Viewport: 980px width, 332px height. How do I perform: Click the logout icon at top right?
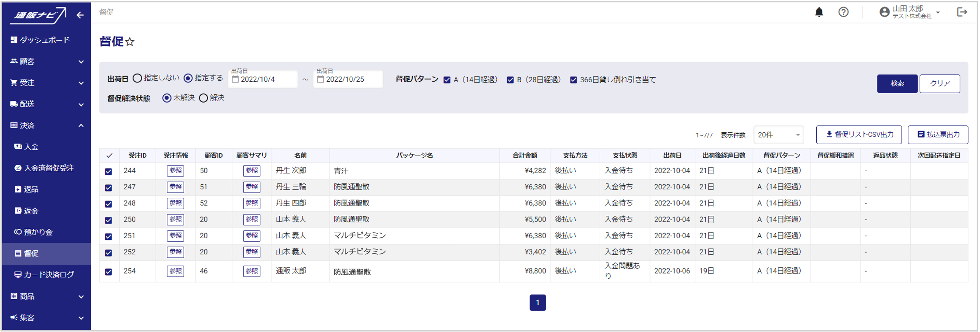tap(962, 12)
